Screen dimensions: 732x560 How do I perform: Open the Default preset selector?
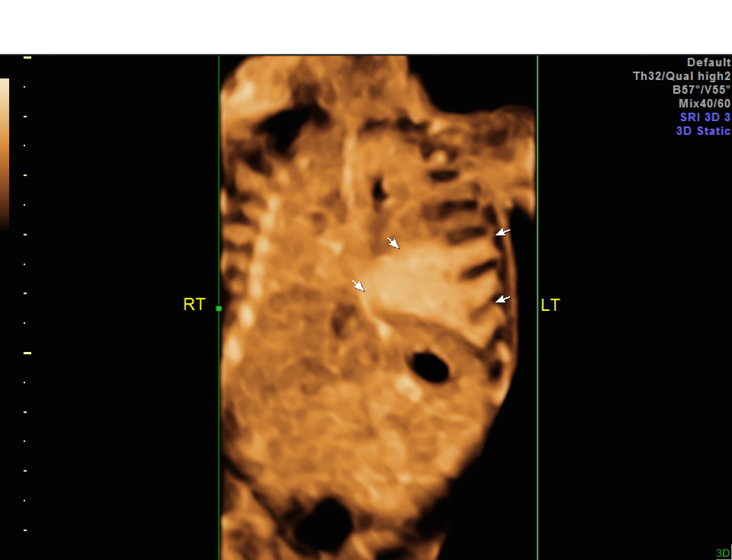[709, 62]
